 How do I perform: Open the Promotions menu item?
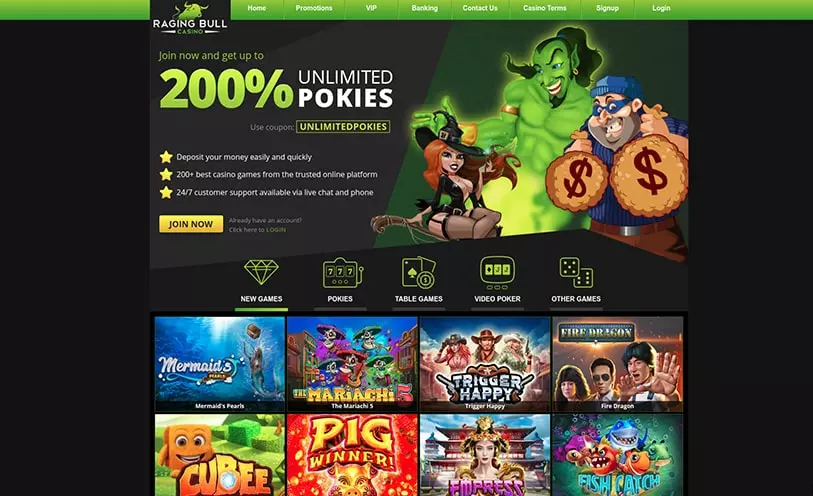click(x=314, y=8)
